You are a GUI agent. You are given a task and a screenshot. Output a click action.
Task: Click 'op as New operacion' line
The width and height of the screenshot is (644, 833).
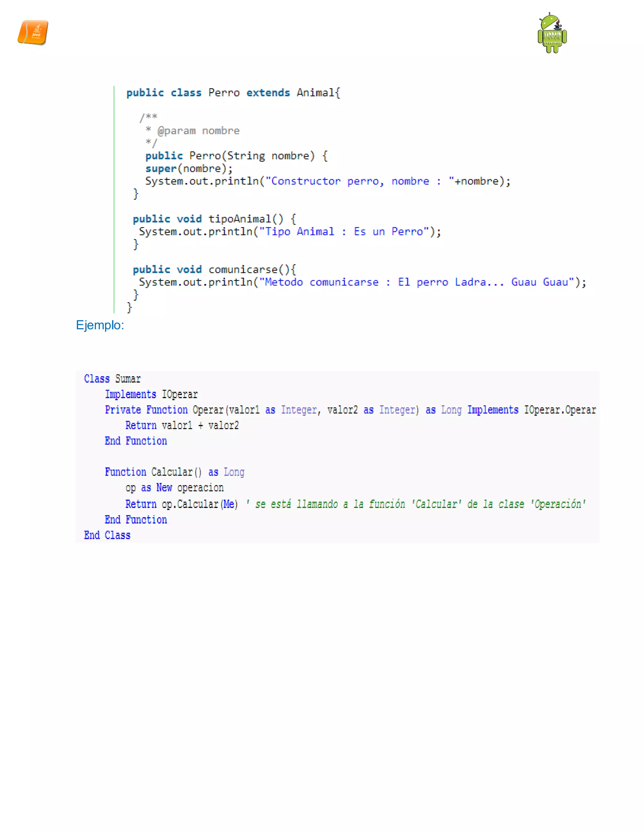coord(174,488)
